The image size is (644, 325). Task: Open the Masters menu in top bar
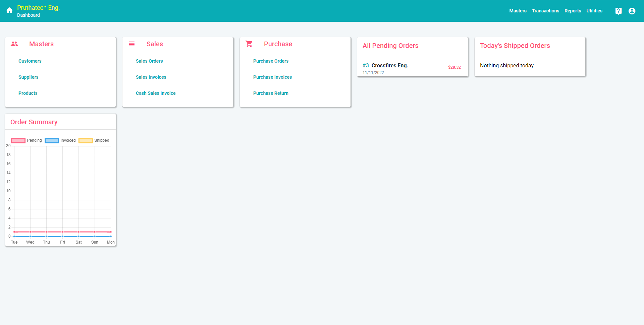(518, 11)
